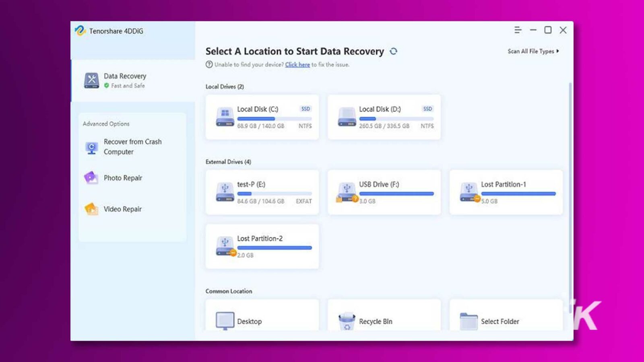Choose the USB Drive (F:) label
644x362 pixels.
click(x=379, y=184)
